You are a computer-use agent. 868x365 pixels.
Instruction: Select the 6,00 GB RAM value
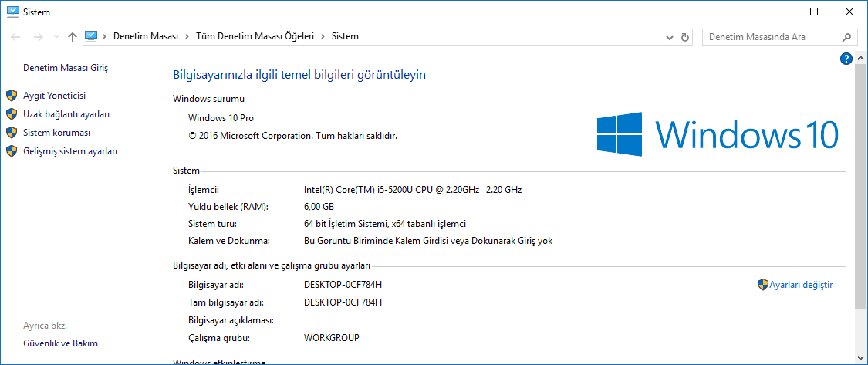(x=319, y=207)
